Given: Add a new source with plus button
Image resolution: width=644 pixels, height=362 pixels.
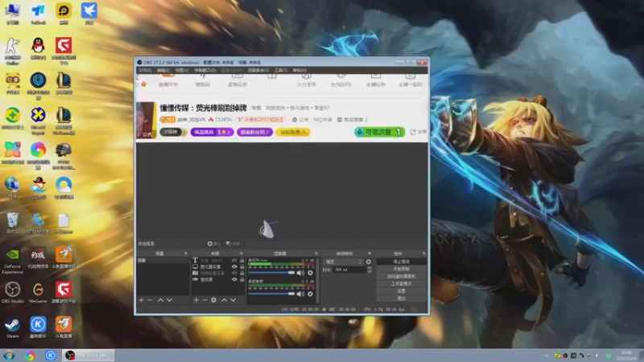Looking at the screenshot, I should (x=196, y=300).
